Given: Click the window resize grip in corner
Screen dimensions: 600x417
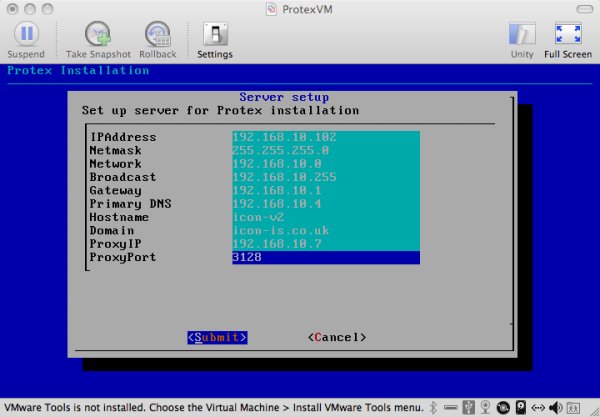Looking at the screenshot, I should tap(593, 411).
